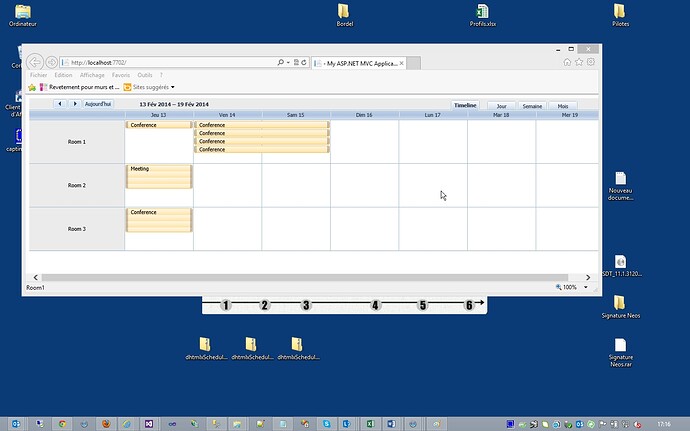Click the horizontal scrollbar left arrow
The height and width of the screenshot is (431, 690).
36,277
